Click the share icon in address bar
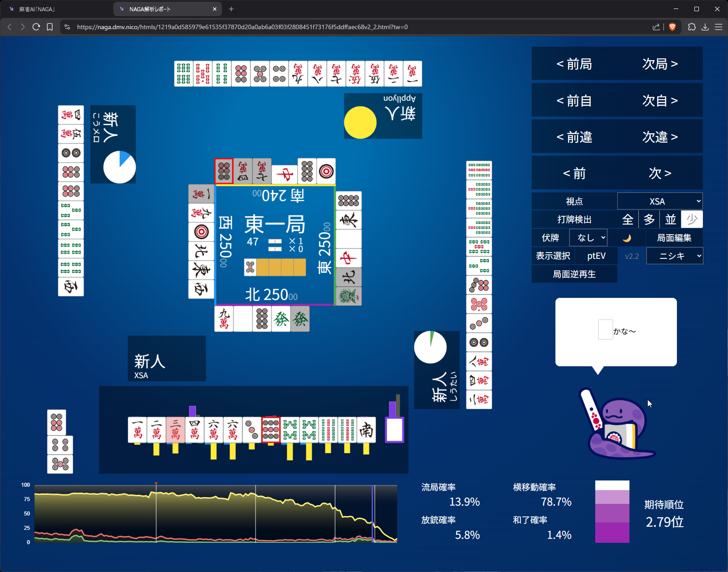728x572 pixels. point(656,27)
